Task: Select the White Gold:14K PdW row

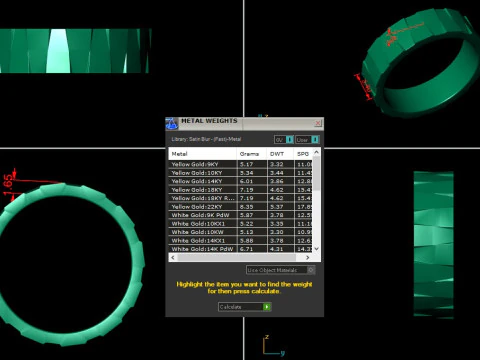Action: tap(241, 249)
